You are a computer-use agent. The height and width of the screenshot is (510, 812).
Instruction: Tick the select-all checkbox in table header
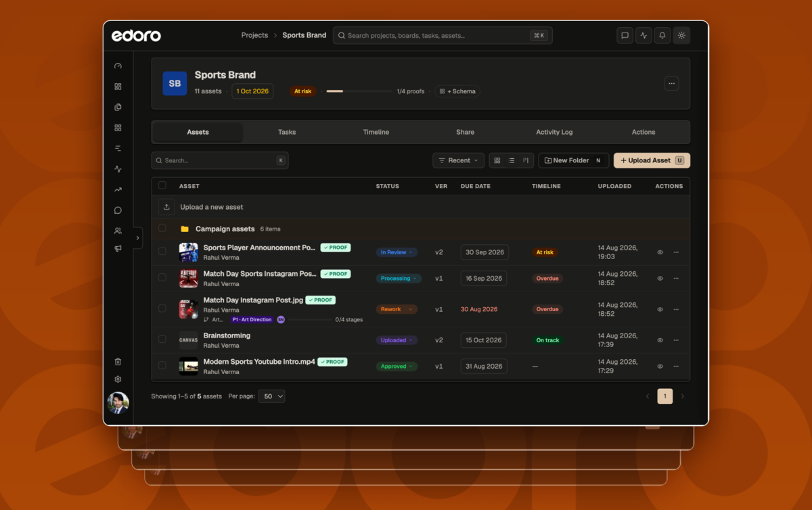click(162, 185)
